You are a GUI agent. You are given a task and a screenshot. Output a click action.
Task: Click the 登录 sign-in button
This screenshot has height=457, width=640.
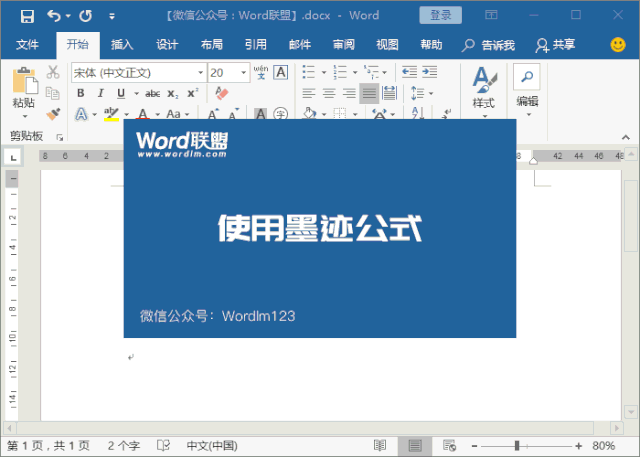[440, 16]
